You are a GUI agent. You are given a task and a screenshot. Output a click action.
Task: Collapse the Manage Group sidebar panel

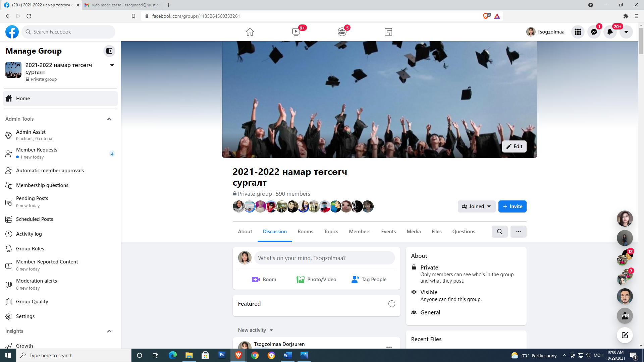point(109,51)
